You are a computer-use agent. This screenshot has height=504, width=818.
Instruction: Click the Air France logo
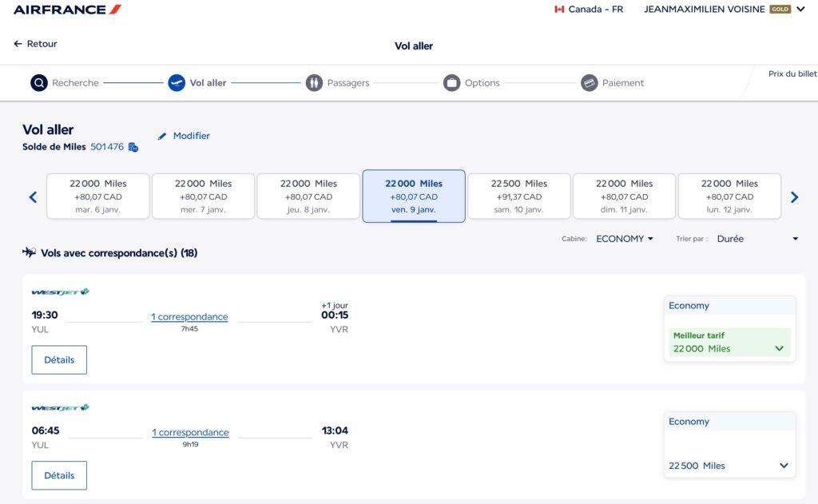[67, 10]
